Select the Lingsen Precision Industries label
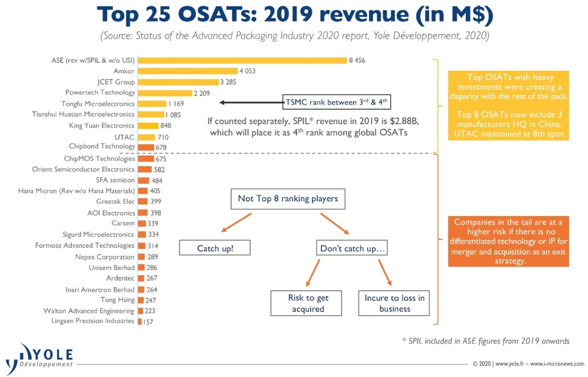This screenshot has width=588, height=377. point(93,321)
